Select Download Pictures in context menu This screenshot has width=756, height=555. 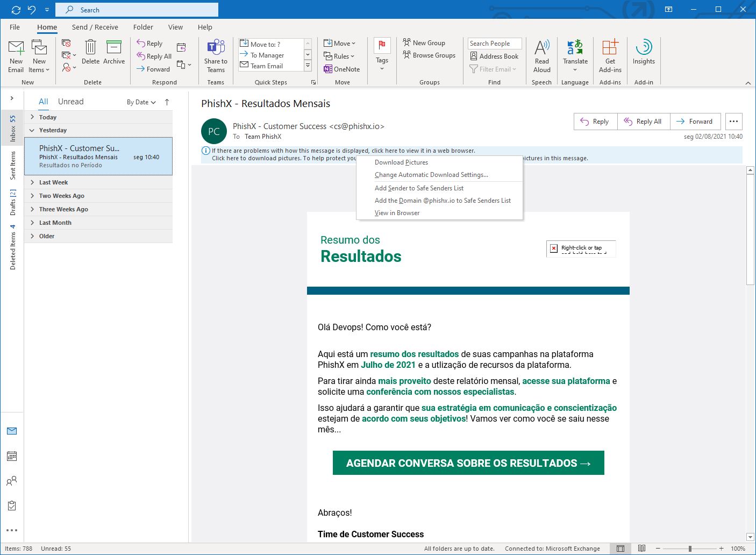(x=439, y=162)
